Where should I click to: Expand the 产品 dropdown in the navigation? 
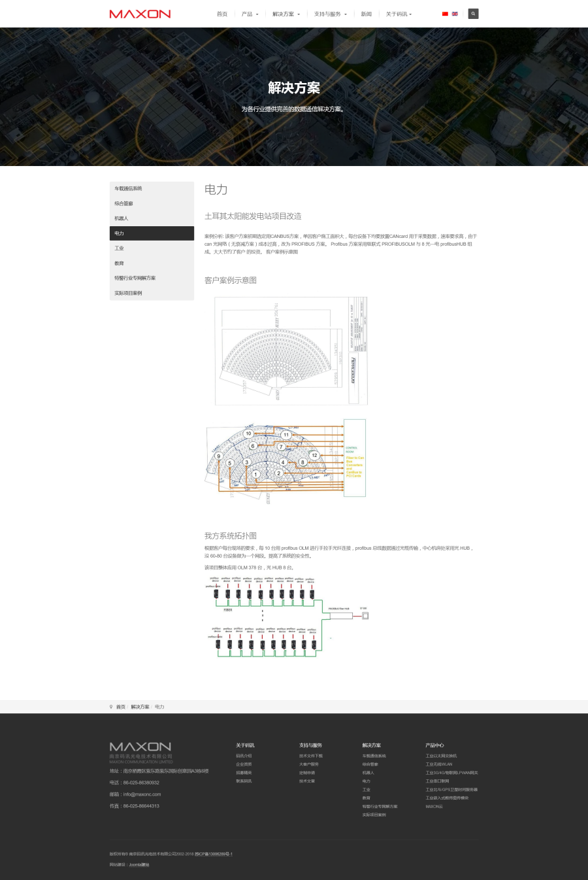(x=250, y=14)
